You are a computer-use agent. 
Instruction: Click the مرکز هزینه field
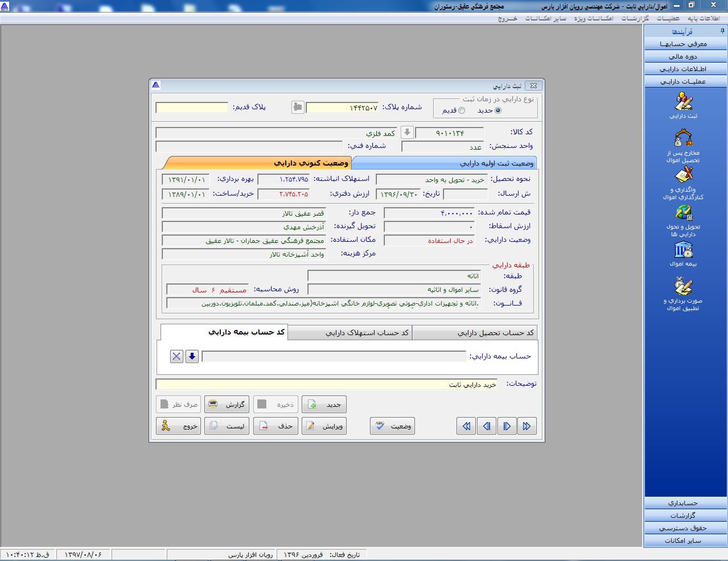point(244,254)
